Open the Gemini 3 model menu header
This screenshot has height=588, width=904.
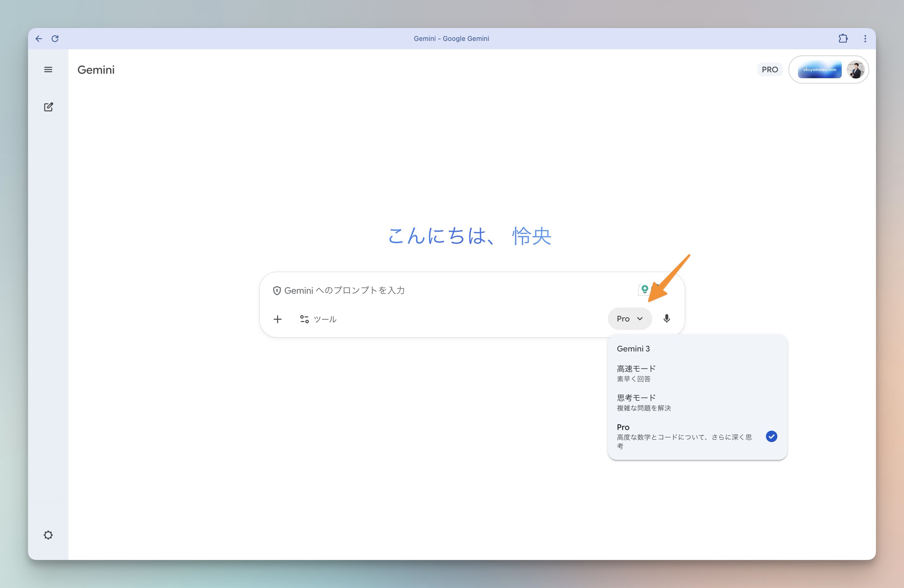(x=633, y=348)
